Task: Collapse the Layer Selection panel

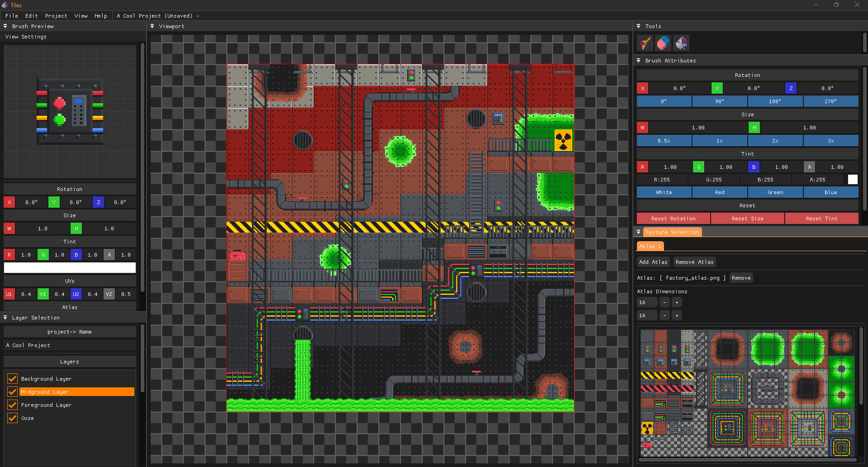Action: [5, 317]
